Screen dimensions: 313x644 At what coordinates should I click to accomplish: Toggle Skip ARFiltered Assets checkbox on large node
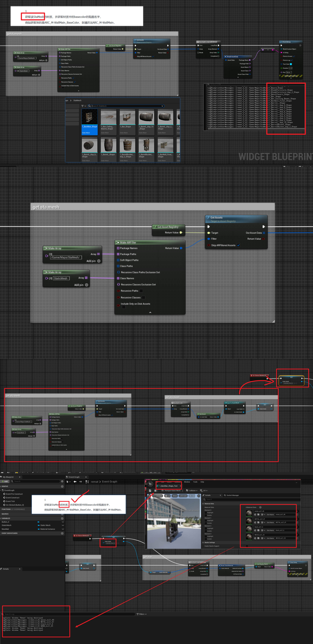(238, 245)
